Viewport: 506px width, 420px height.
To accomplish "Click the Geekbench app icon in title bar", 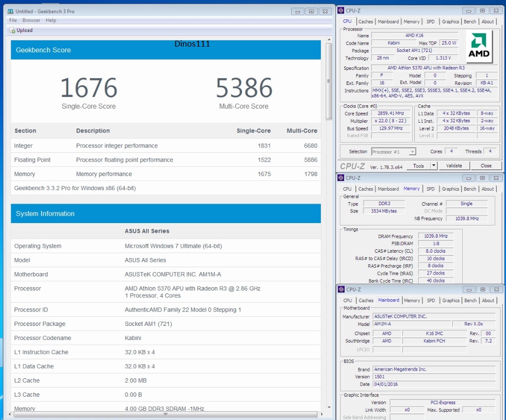I will pos(10,11).
